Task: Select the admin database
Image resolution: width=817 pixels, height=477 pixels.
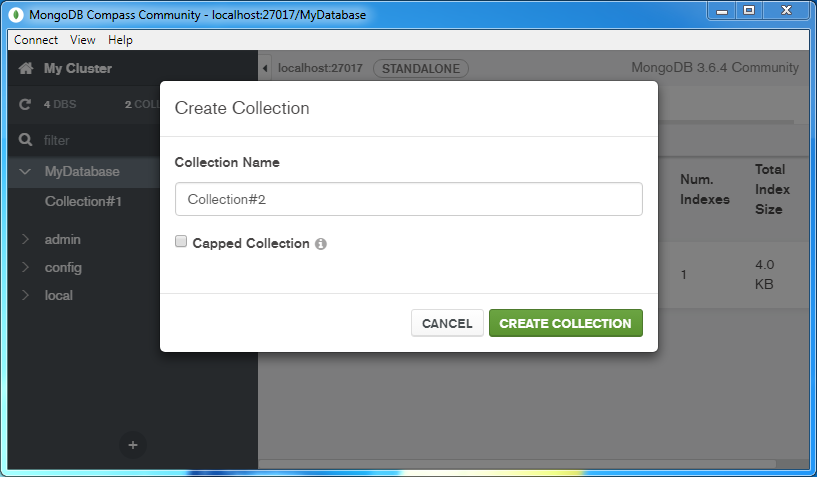Action: pyautogui.click(x=63, y=239)
